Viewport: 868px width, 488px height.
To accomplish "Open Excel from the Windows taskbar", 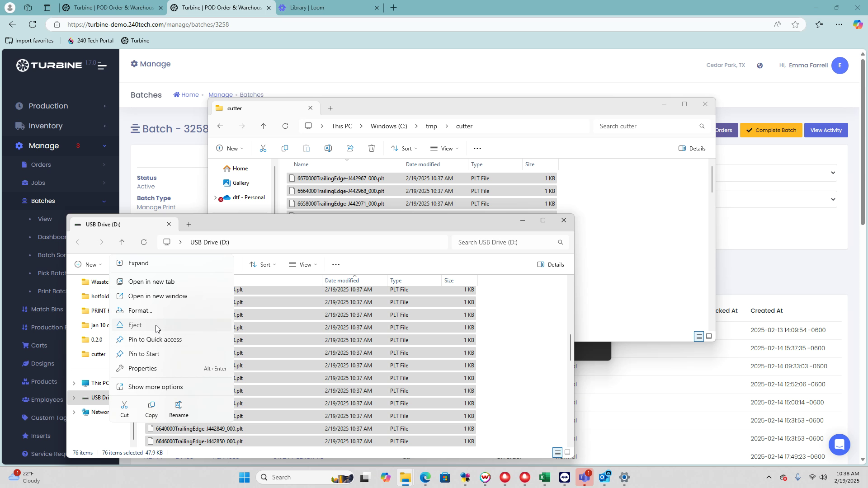I will tap(544, 478).
